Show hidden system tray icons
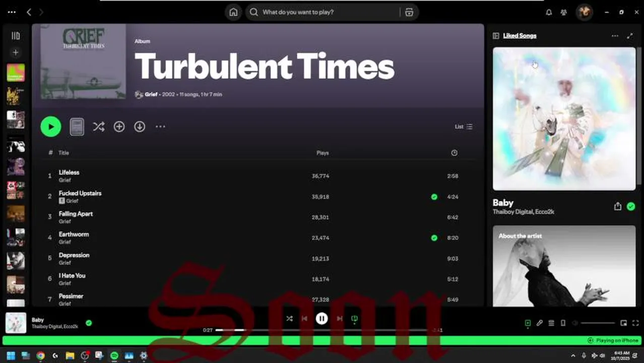The height and width of the screenshot is (363, 644). pyautogui.click(x=573, y=356)
